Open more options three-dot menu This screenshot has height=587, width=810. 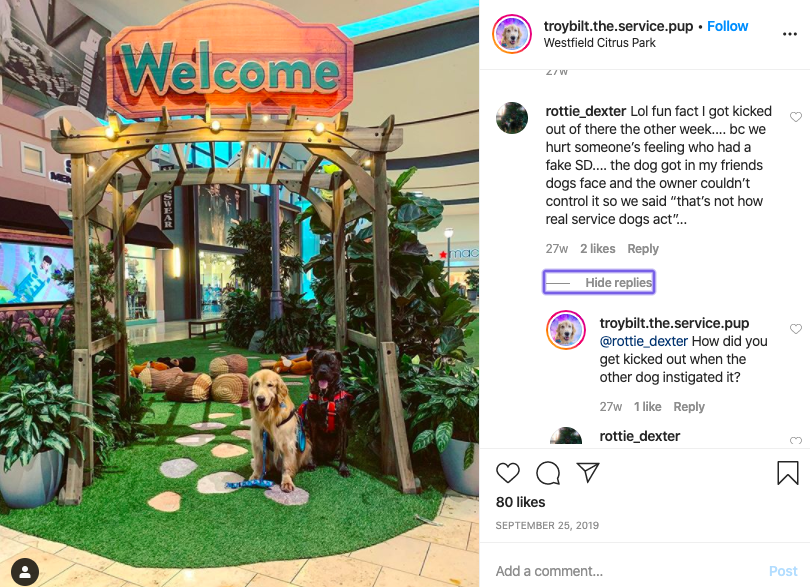tap(789, 34)
